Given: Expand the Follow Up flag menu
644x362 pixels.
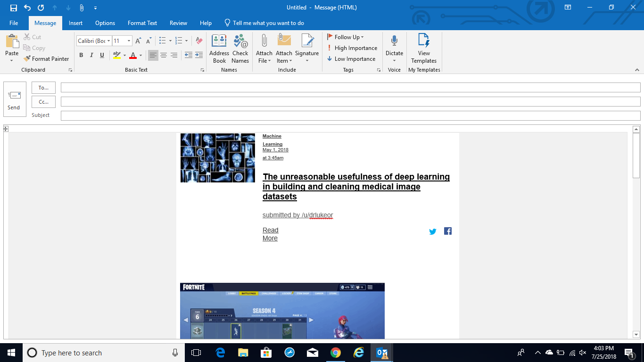Looking at the screenshot, I should pos(346,37).
